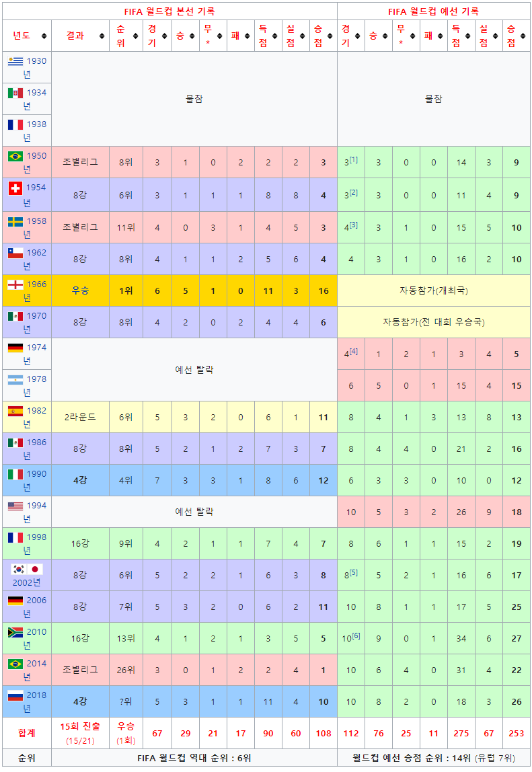Image resolution: width=532 pixels, height=772 pixels.
Task: Click the Switzerland flag beside 1954년
Action: tap(15, 188)
